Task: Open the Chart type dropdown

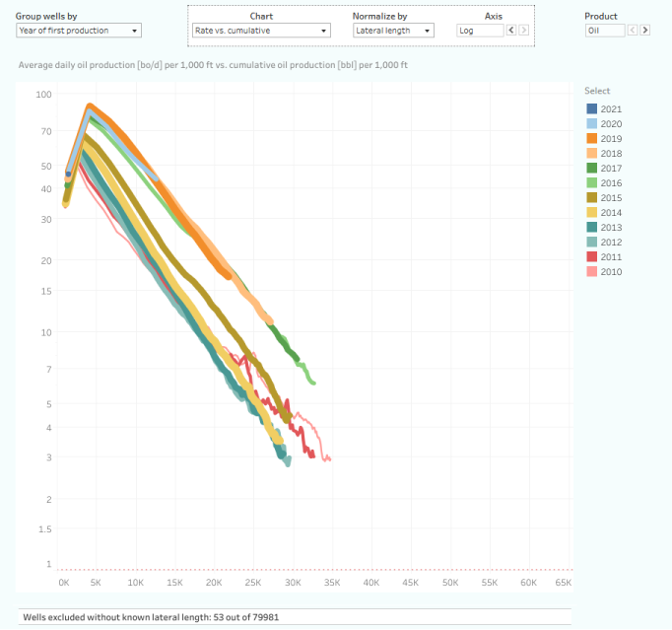Action: [x=261, y=31]
